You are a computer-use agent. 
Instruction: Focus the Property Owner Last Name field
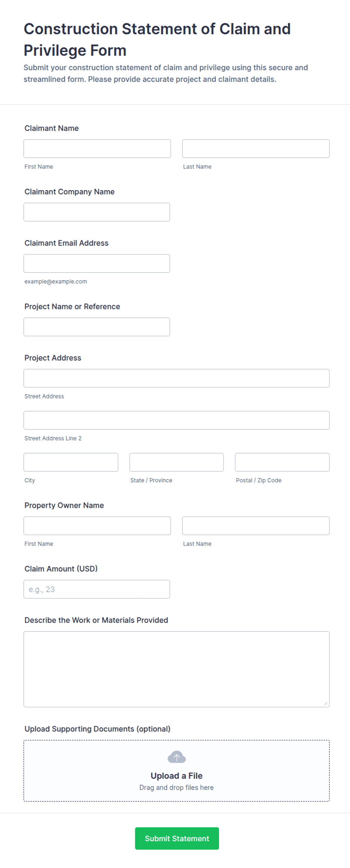tap(256, 525)
